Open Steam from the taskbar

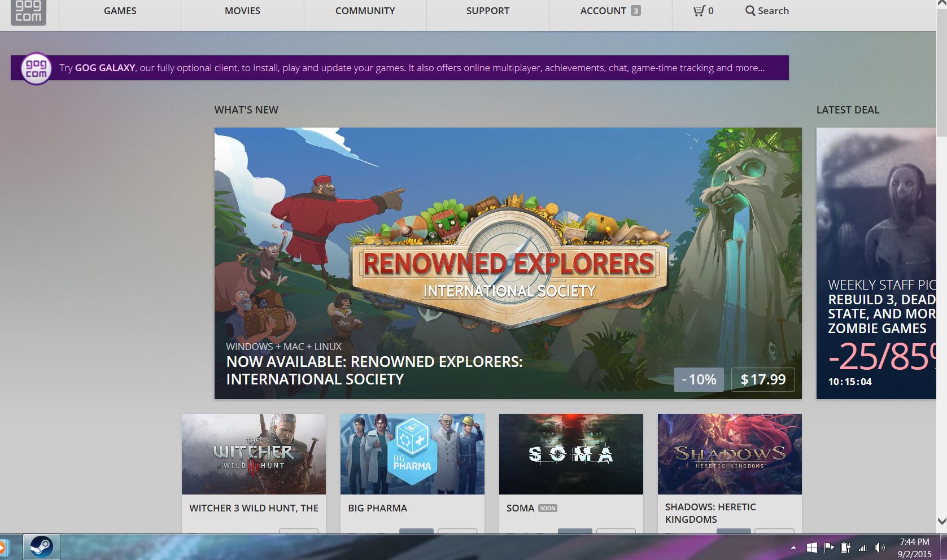click(41, 546)
